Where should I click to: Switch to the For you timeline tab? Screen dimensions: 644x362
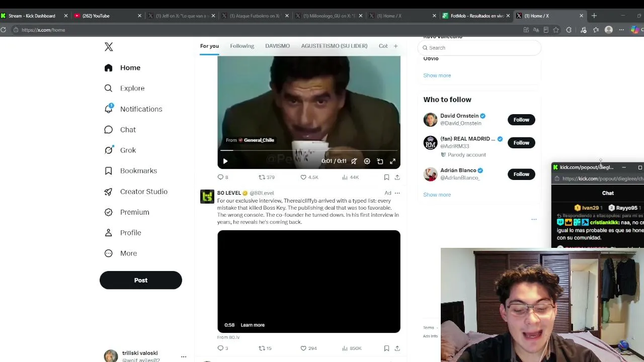coord(209,46)
